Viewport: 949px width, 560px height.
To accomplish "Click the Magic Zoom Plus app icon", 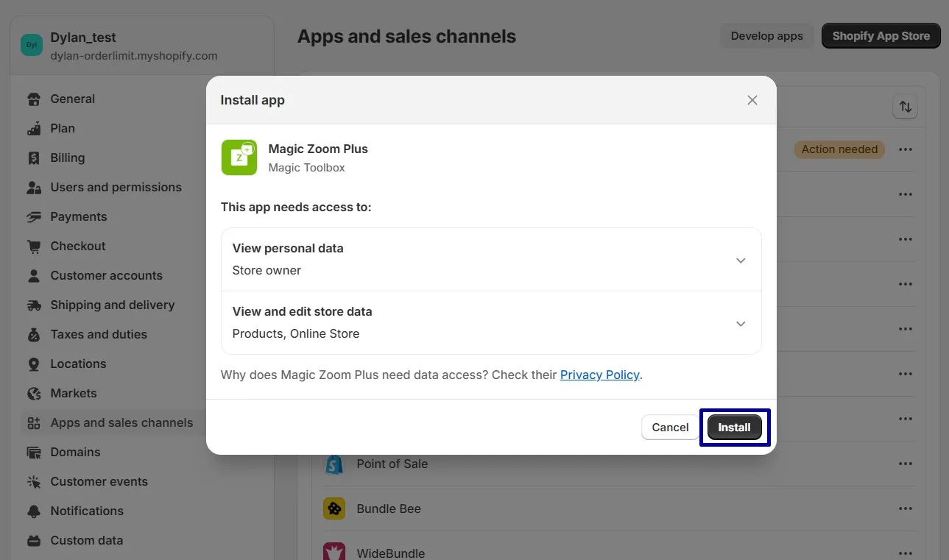I will [239, 157].
